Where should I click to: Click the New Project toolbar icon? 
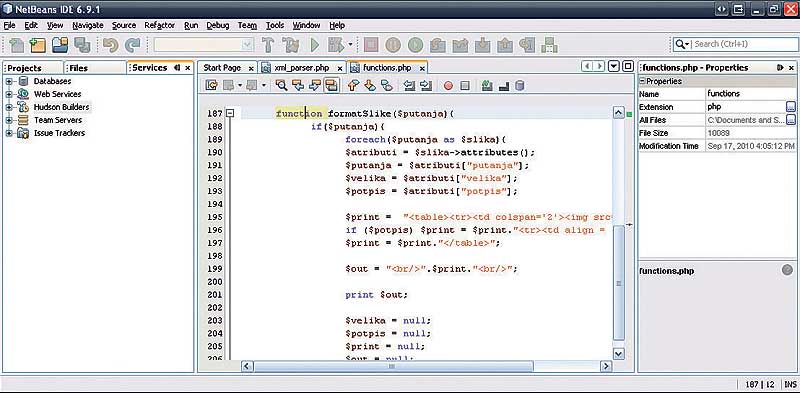click(x=38, y=45)
